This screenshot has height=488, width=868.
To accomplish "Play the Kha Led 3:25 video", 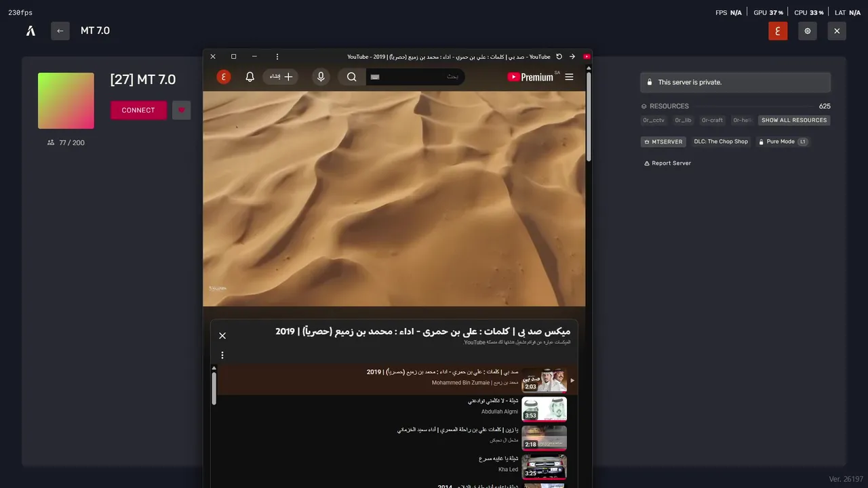I will pyautogui.click(x=544, y=468).
